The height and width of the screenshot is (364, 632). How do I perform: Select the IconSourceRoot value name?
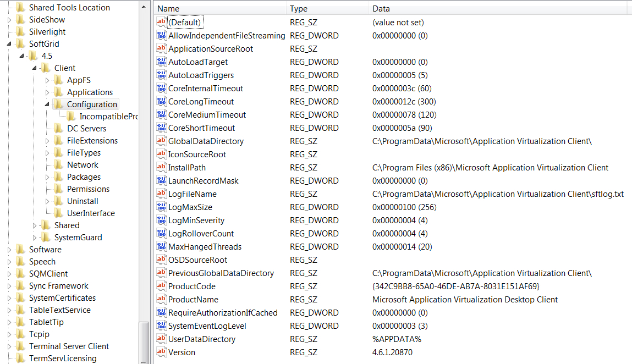click(197, 154)
